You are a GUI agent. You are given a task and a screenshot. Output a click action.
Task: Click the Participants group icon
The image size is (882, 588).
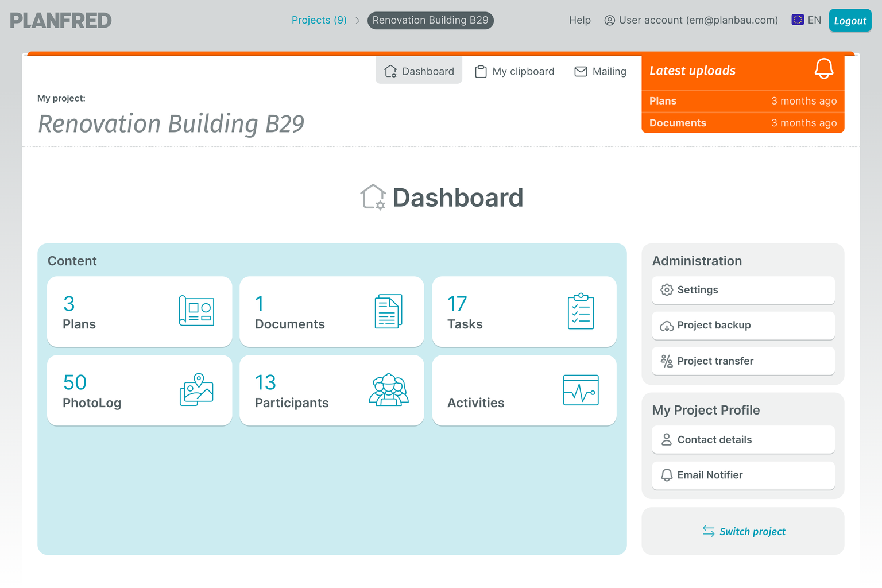tap(388, 390)
